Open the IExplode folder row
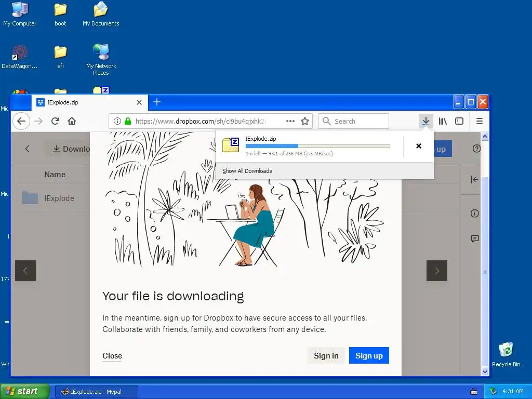 click(x=51, y=198)
